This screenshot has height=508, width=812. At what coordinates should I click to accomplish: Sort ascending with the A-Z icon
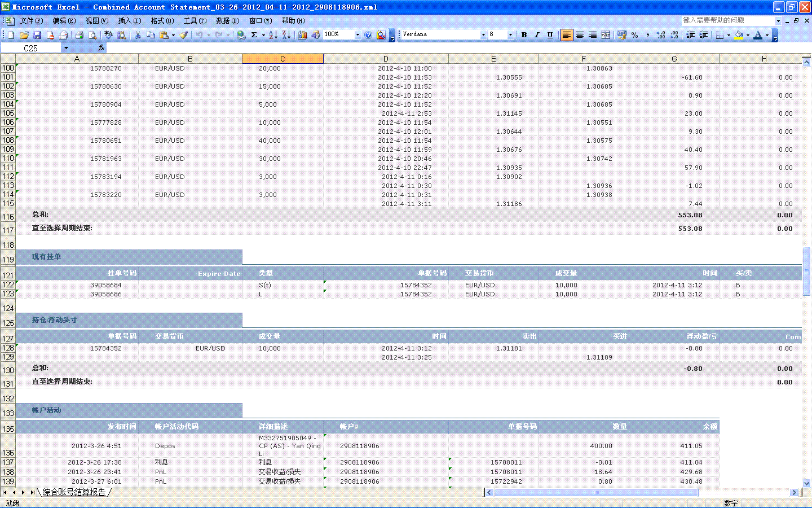click(273, 35)
